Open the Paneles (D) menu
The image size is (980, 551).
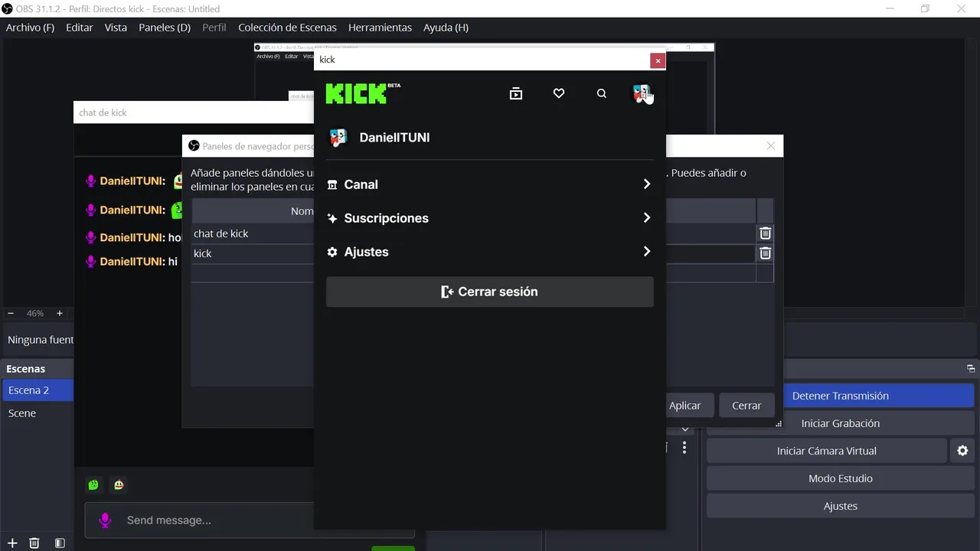tap(165, 28)
